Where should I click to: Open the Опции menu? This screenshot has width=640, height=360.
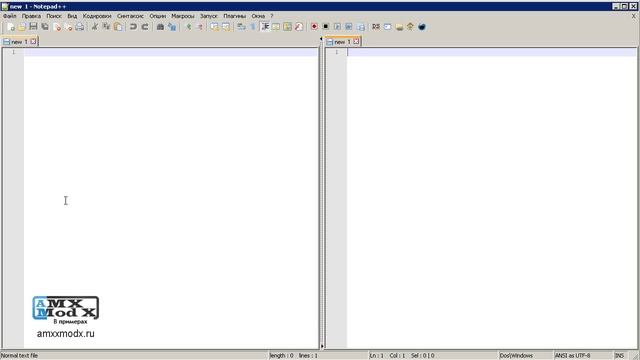tap(158, 16)
